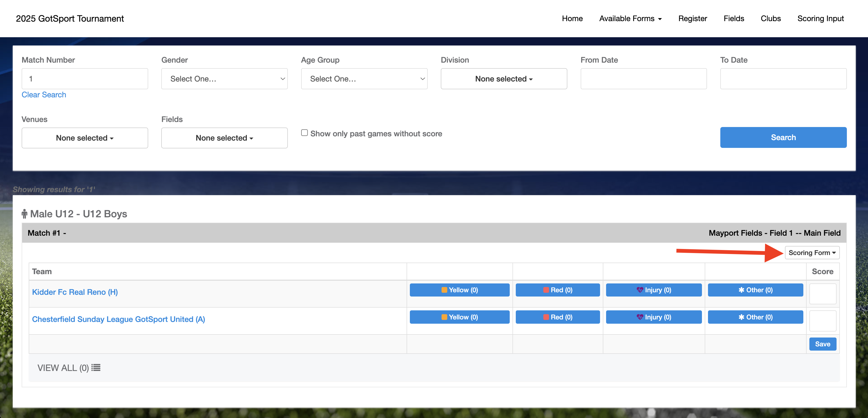Click the From Date input field
The image size is (868, 418).
tap(644, 79)
